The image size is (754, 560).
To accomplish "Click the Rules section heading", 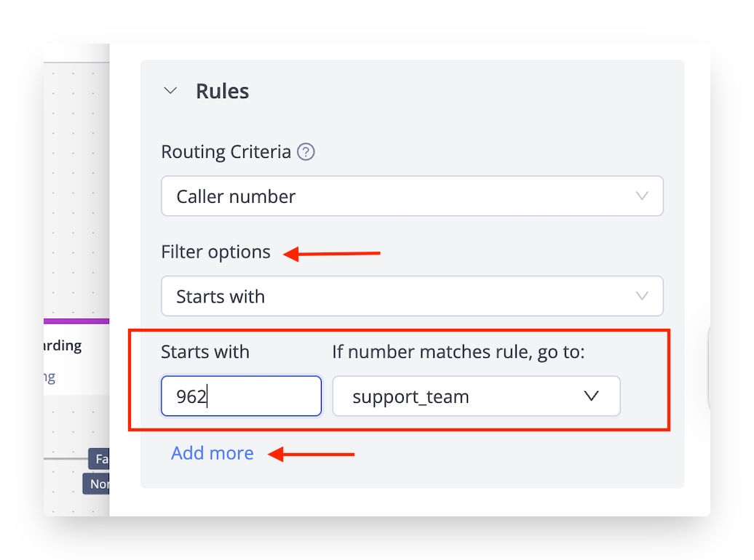I will (222, 91).
